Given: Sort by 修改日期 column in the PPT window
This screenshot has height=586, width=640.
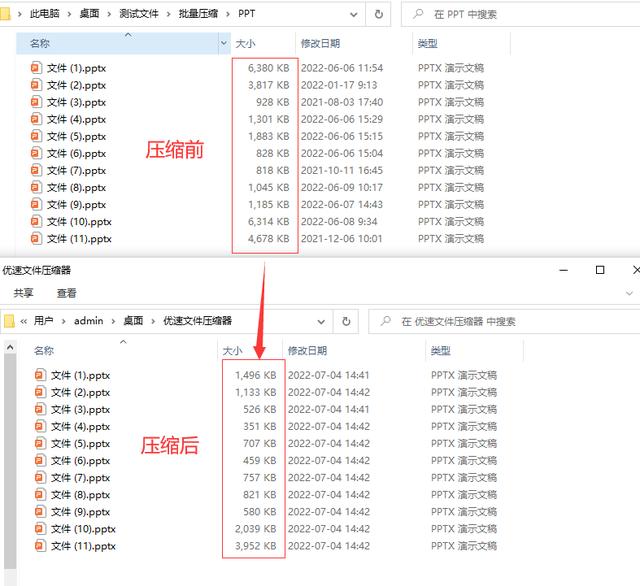Looking at the screenshot, I should (x=320, y=43).
